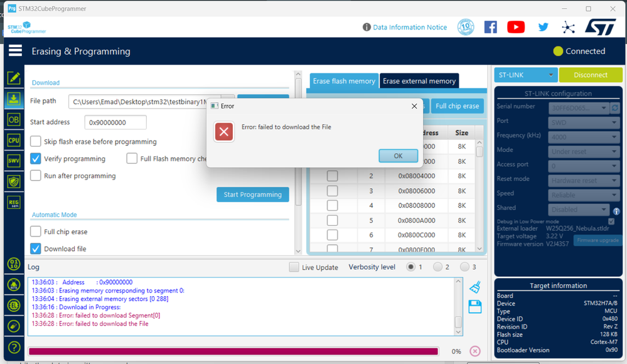Open the Mode dropdown showing Under reset
The image size is (627, 364).
(x=584, y=151)
